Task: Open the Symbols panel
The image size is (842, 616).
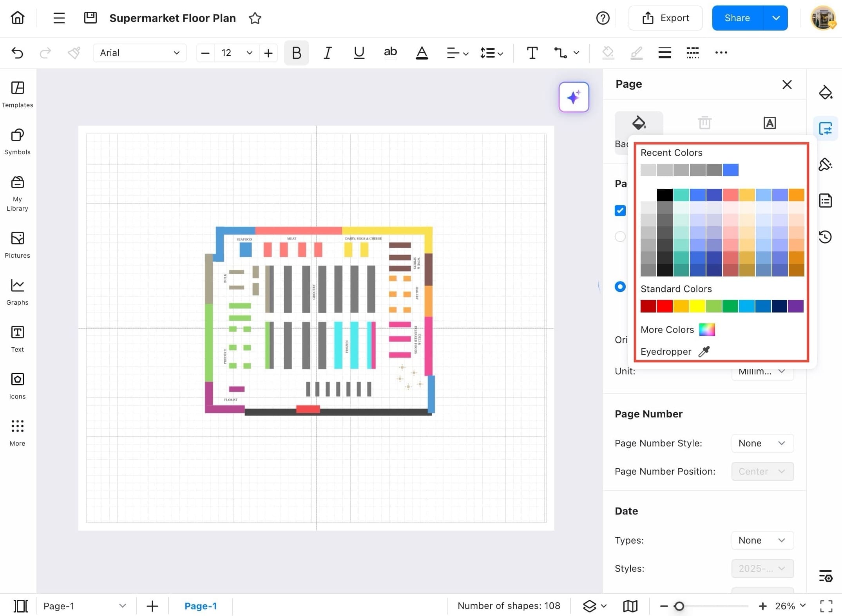Action: click(17, 141)
